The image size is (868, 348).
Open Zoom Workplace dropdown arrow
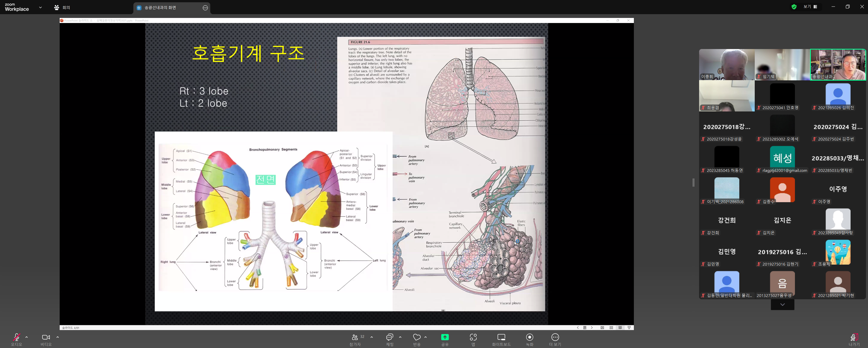[x=40, y=7]
